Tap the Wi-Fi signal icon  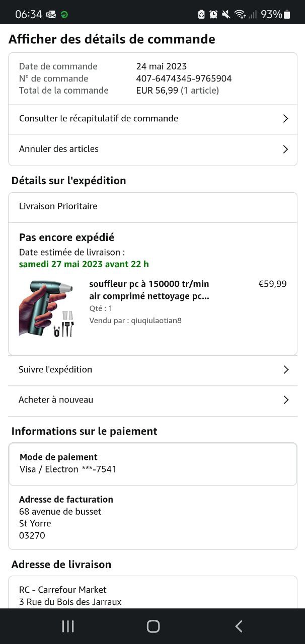click(240, 14)
